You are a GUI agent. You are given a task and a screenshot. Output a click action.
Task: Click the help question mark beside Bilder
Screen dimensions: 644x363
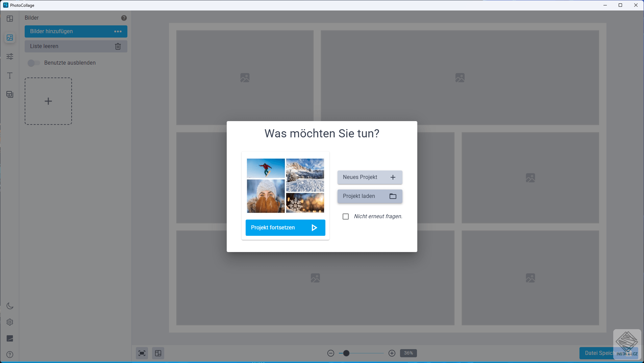point(124,18)
